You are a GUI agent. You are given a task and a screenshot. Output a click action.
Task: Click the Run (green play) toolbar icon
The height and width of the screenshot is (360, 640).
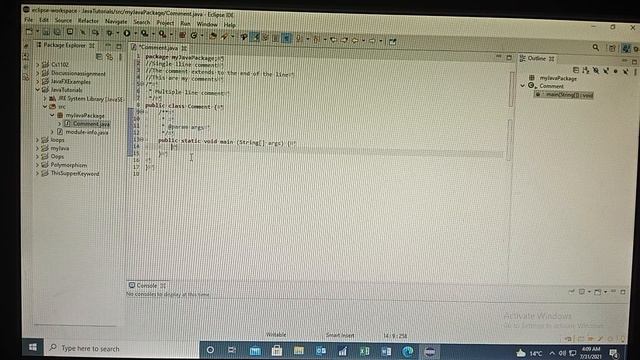pyautogui.click(x=127, y=33)
